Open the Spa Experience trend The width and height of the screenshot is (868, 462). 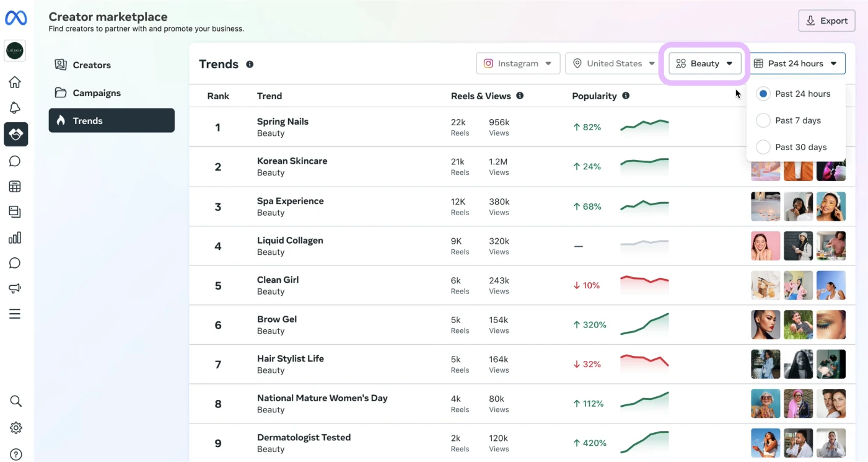coord(290,201)
